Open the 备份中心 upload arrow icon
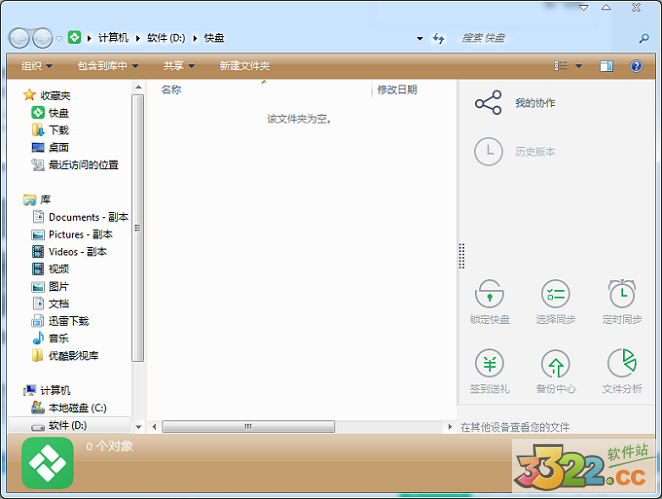The image size is (662, 499). pyautogui.click(x=556, y=363)
